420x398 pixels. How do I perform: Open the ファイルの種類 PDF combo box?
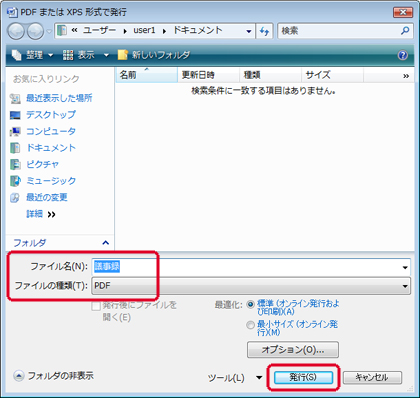coord(251,286)
